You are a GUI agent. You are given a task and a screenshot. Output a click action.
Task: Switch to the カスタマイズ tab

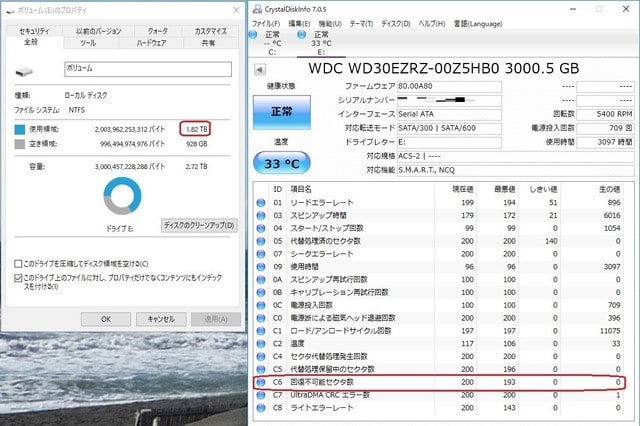[x=211, y=31]
